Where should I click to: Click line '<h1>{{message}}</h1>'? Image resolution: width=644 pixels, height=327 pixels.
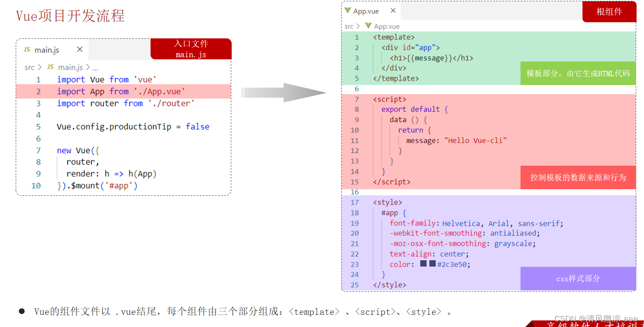click(x=432, y=58)
